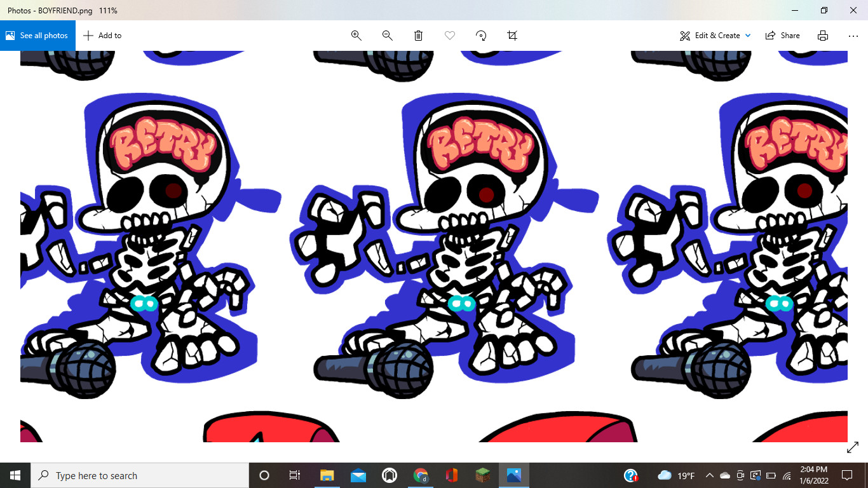Share the BOYFRIEND.png photo

pyautogui.click(x=783, y=36)
